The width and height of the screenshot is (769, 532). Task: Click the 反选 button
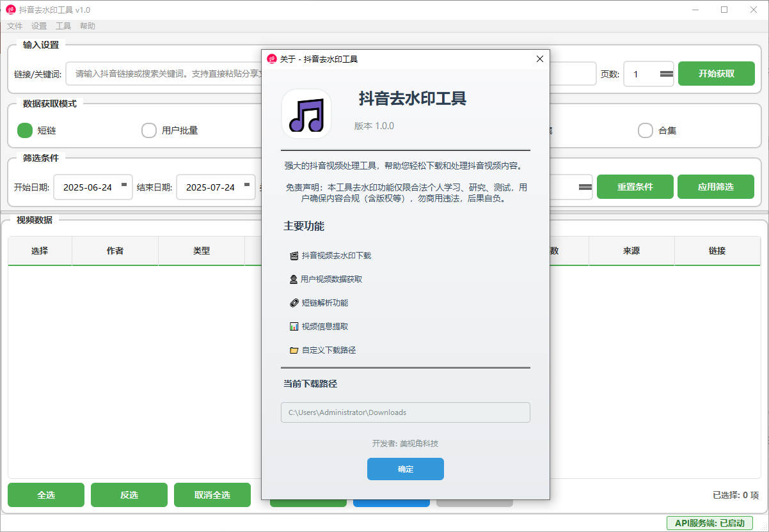click(129, 495)
